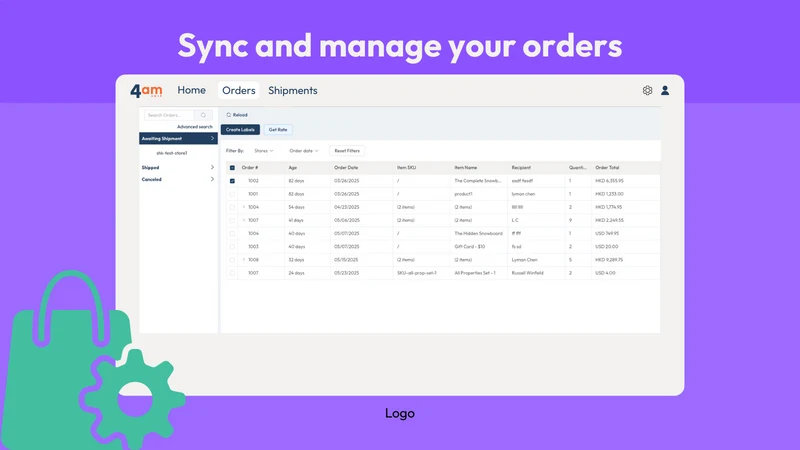
Task: Click the Order Total column header
Action: tap(607, 167)
